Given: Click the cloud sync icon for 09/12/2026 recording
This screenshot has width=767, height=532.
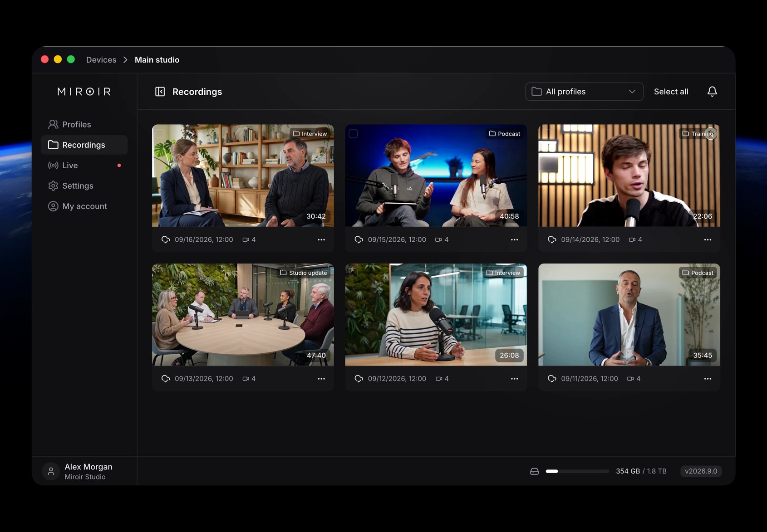Looking at the screenshot, I should [359, 379].
